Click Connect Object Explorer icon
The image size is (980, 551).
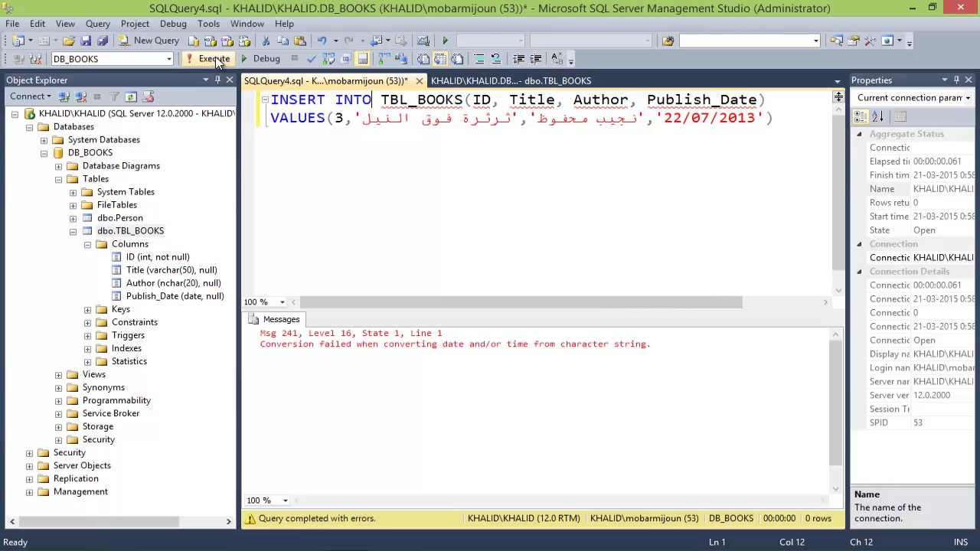64,96
